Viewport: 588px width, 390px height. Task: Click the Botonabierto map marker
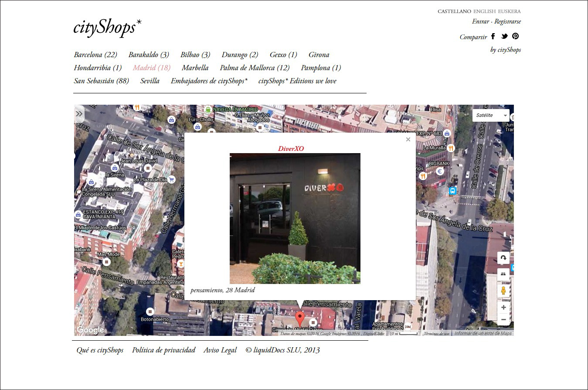point(150,311)
